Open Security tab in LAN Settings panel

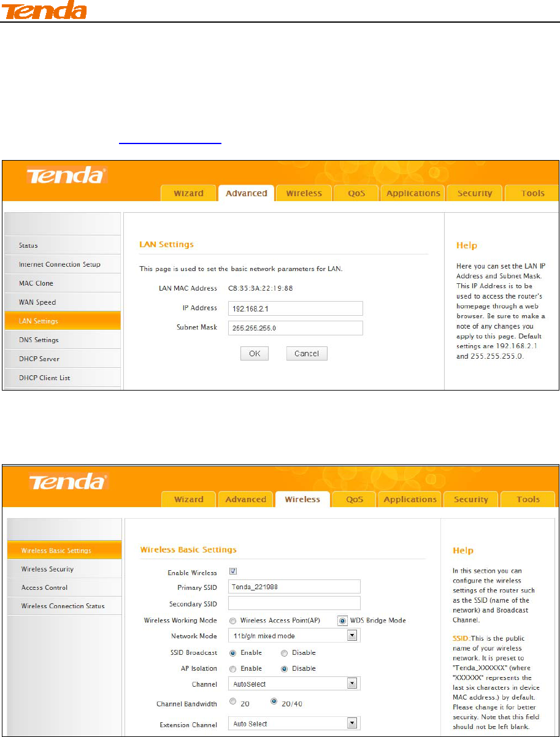click(x=475, y=193)
